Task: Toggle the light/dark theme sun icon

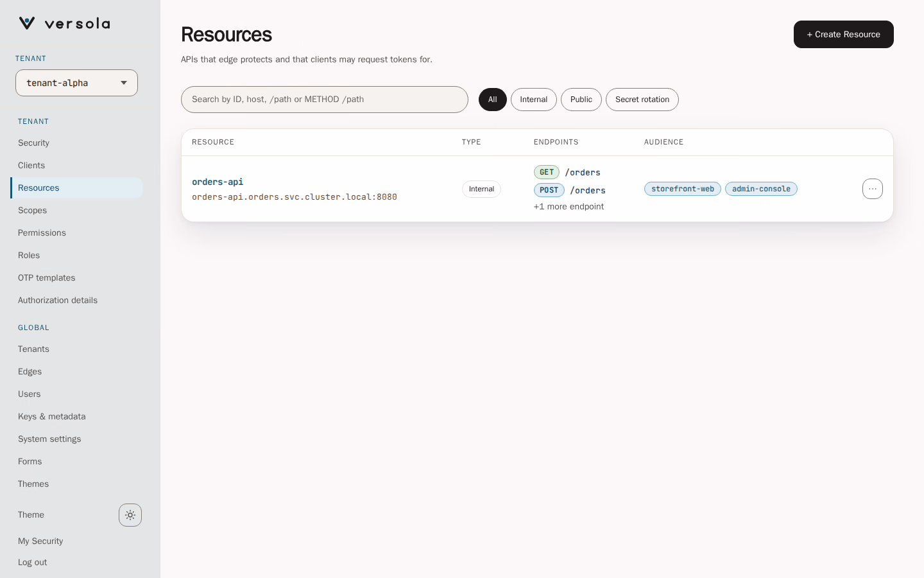Action: [130, 515]
